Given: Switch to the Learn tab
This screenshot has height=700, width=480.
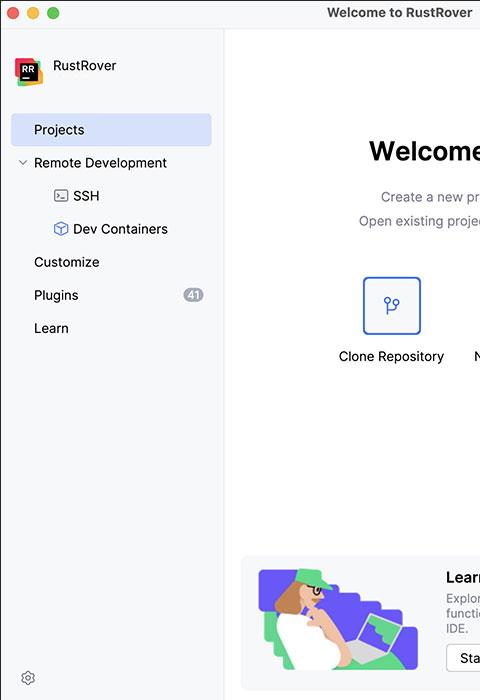Looking at the screenshot, I should tap(51, 328).
